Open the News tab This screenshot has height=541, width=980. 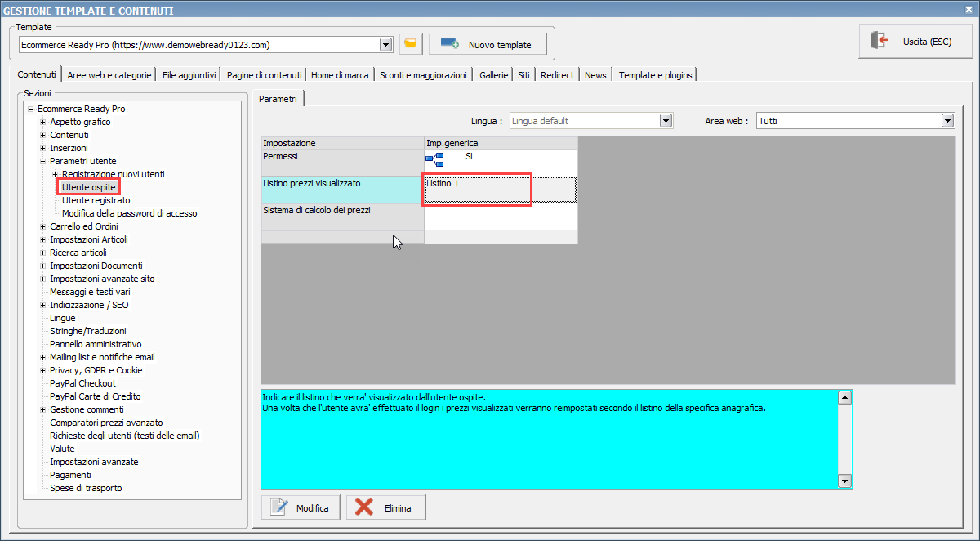point(595,75)
